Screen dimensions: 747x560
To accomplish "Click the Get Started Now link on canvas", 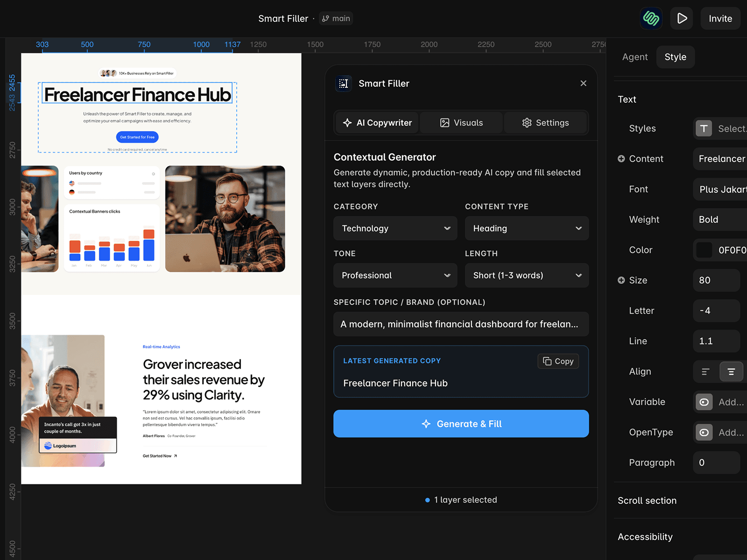I will point(160,456).
